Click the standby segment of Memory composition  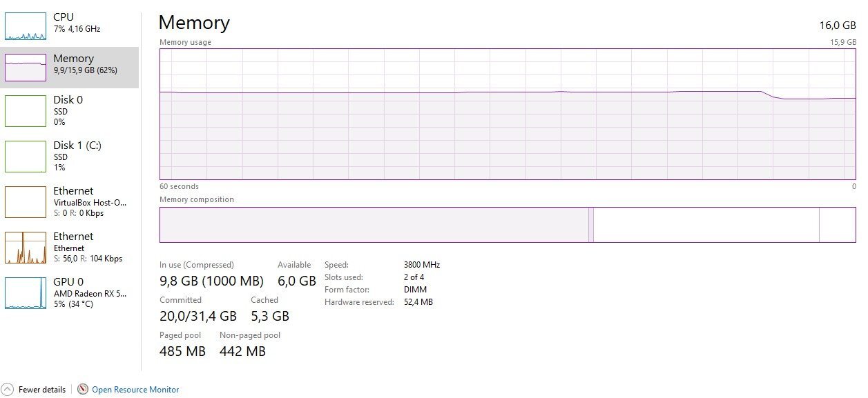[x=706, y=225]
